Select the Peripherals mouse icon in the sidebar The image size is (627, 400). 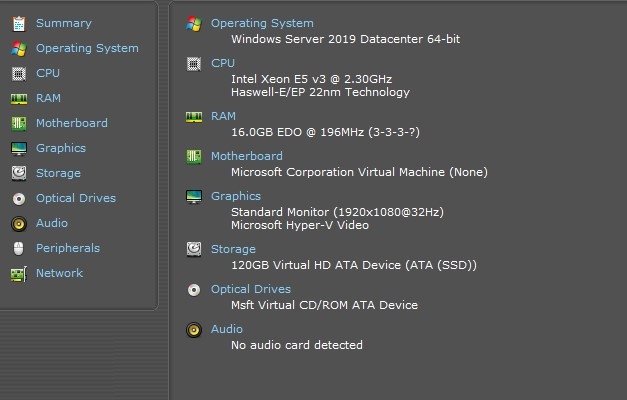18,248
